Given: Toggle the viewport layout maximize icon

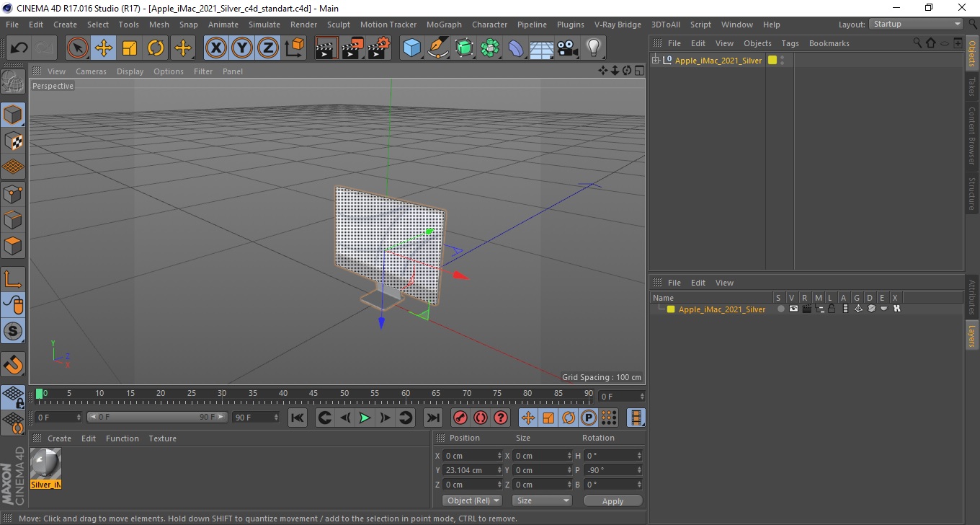Looking at the screenshot, I should click(639, 71).
